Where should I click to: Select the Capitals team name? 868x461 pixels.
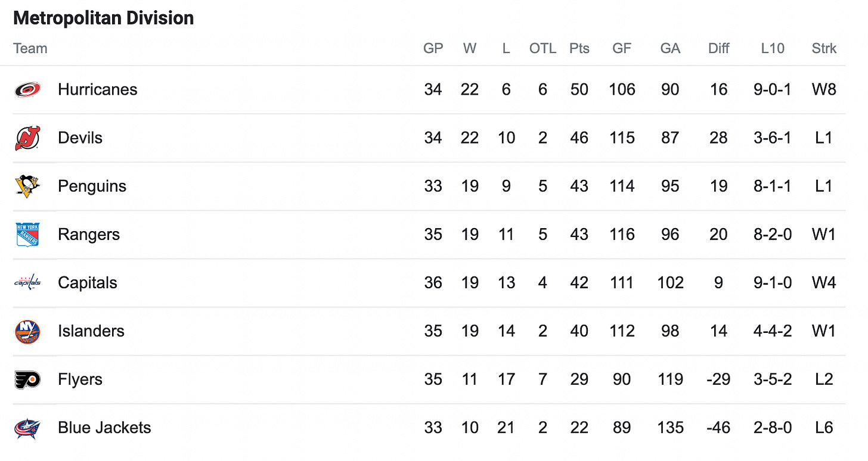pos(88,283)
